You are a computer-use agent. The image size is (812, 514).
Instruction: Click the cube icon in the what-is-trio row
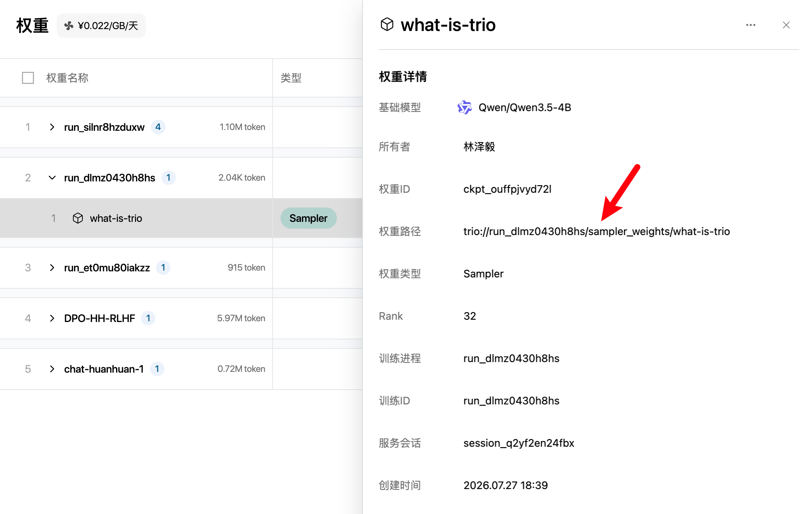pos(78,218)
